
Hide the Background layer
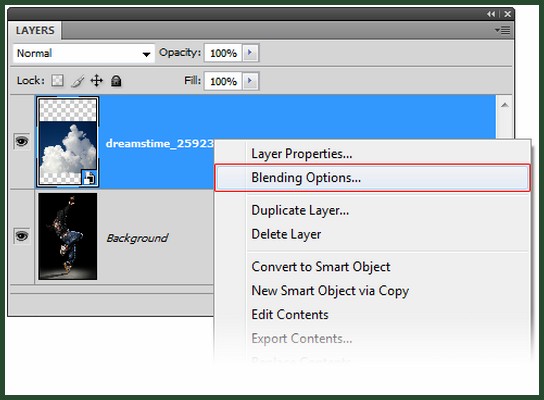point(22,236)
